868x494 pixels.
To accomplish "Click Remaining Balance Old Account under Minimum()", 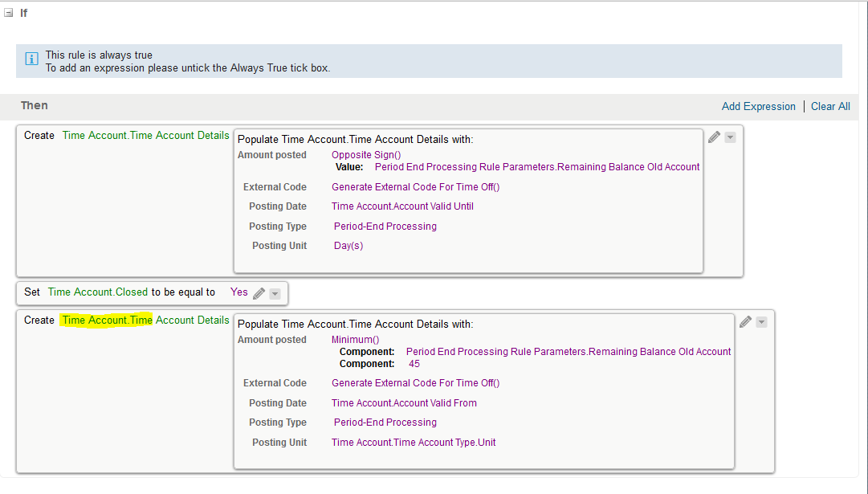I will click(568, 352).
